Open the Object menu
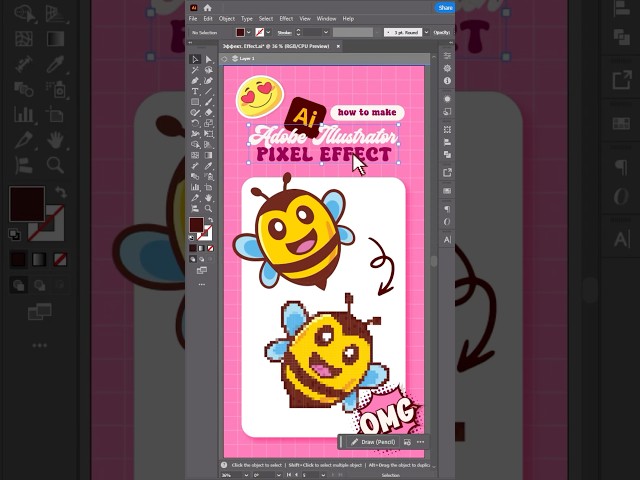 coord(227,19)
